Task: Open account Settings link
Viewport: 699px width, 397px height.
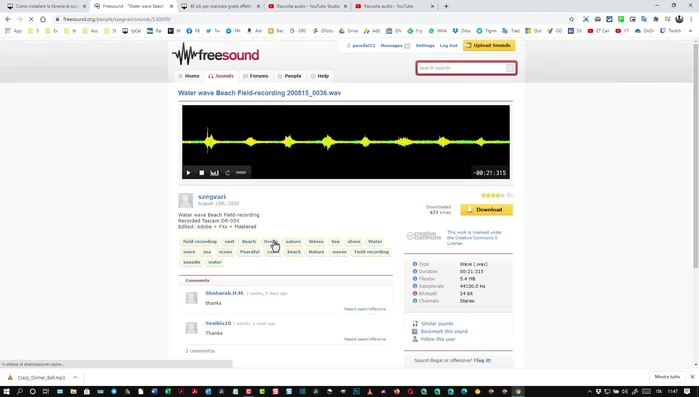Action: tap(425, 45)
